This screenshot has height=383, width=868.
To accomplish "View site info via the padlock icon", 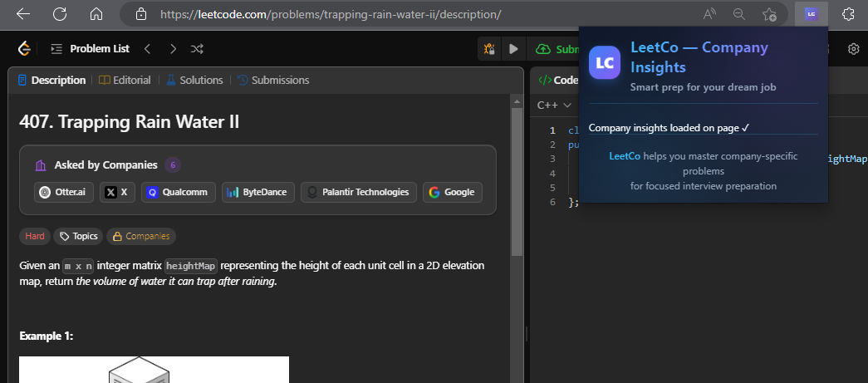I will 141,14.
